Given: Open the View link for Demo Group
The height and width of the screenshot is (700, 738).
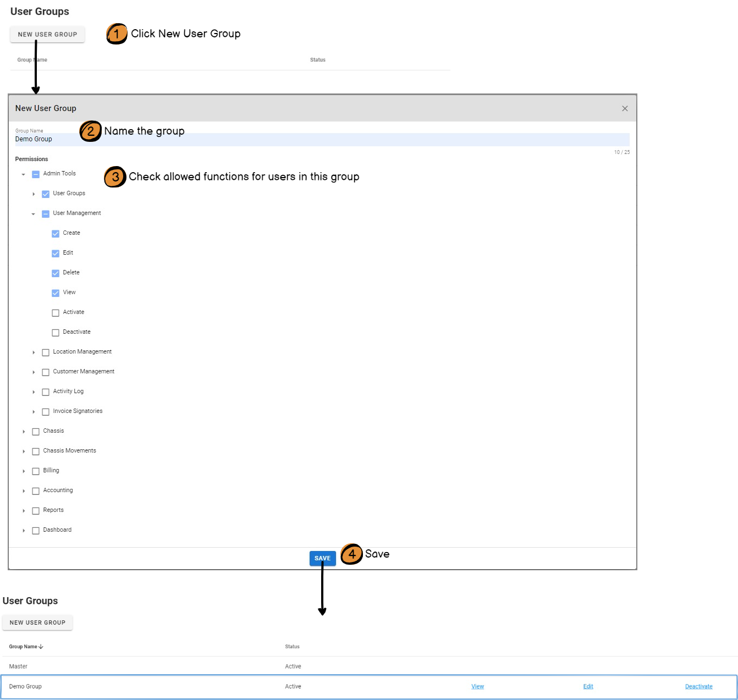Looking at the screenshot, I should tap(477, 686).
